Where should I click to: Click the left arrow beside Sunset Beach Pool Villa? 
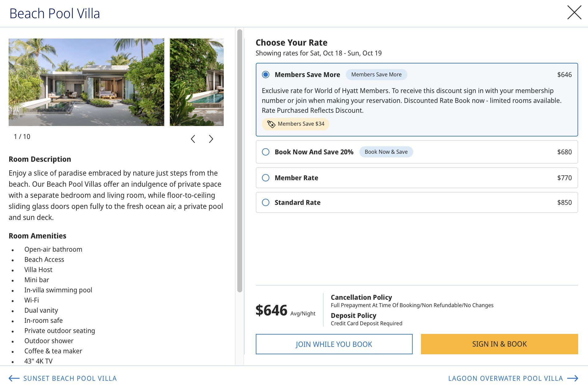click(x=14, y=378)
